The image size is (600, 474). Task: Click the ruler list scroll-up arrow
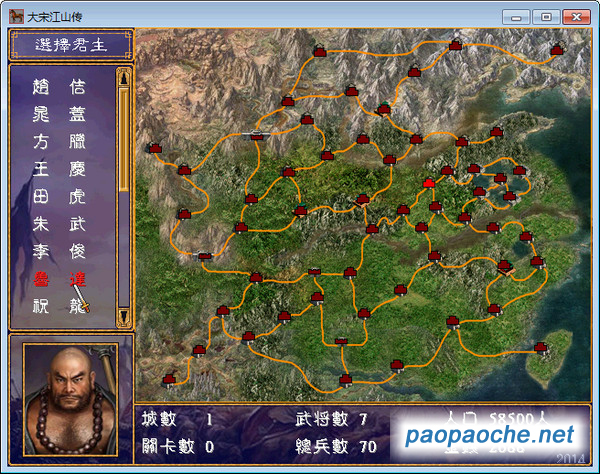[124, 78]
